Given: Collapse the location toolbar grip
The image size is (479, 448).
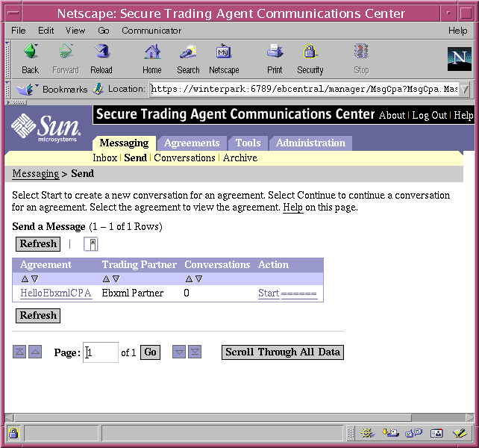Looking at the screenshot, I should (x=7, y=90).
